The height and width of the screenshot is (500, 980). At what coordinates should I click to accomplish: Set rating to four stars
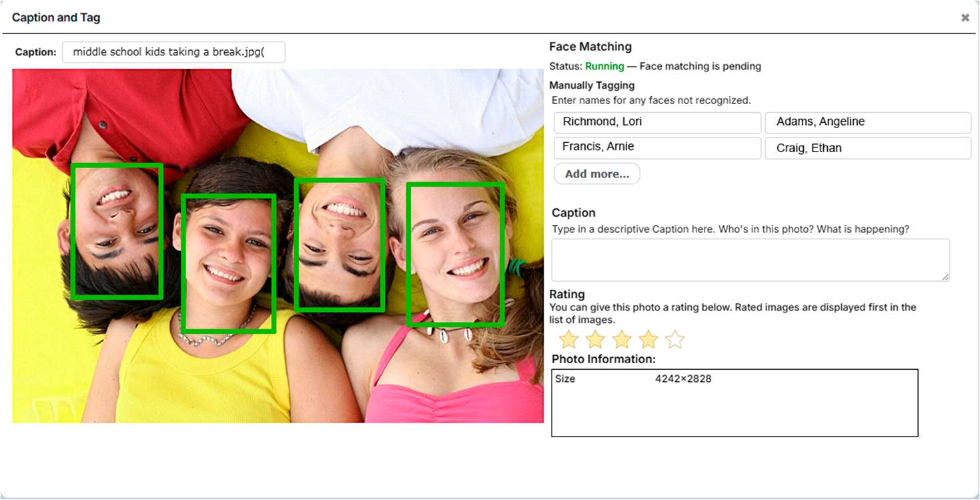point(648,339)
